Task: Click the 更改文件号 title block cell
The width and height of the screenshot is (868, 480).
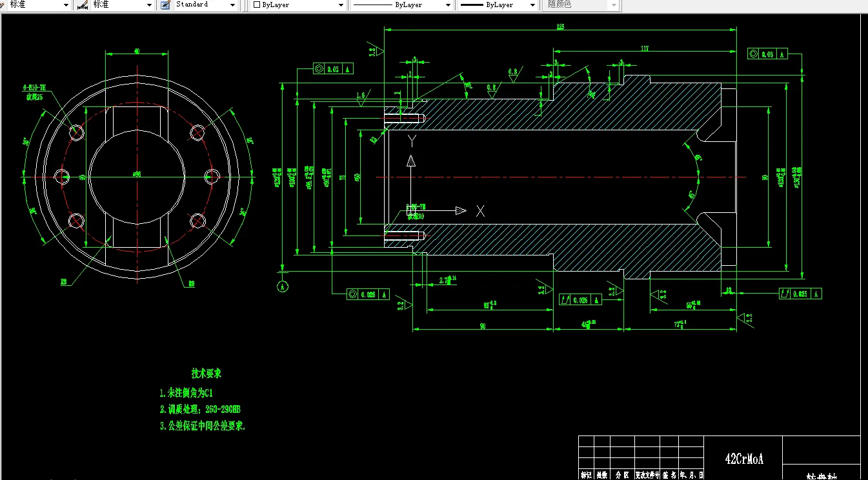Action: coord(647,475)
